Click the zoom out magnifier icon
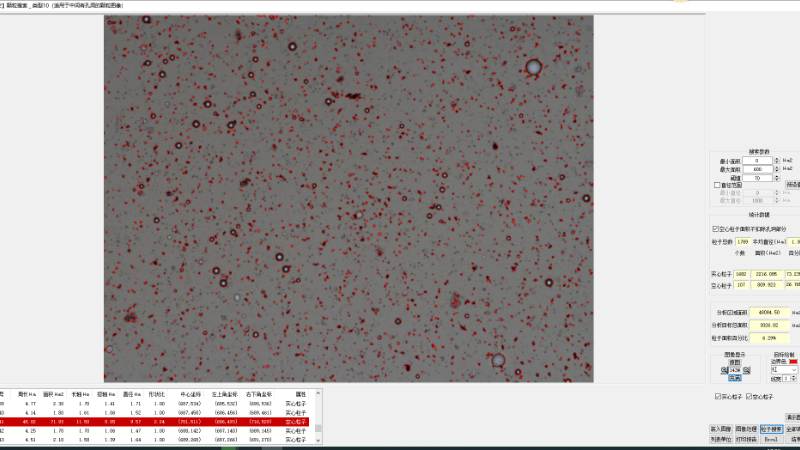Image resolution: width=800 pixels, height=450 pixels. pos(724,370)
